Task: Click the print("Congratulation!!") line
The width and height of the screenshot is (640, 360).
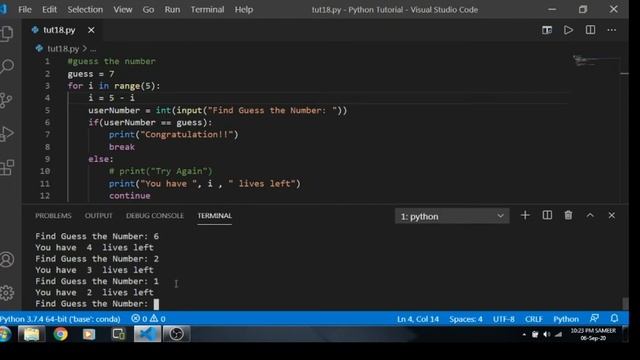Action: click(x=173, y=135)
